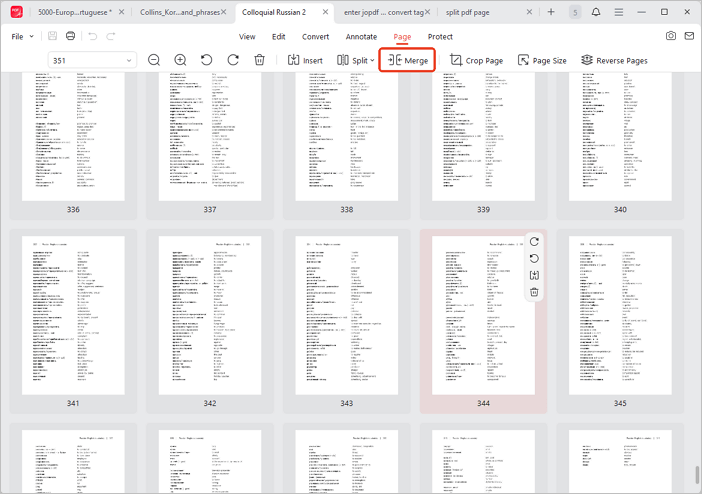
Task: Select page 345 thumbnail
Action: (x=620, y=316)
